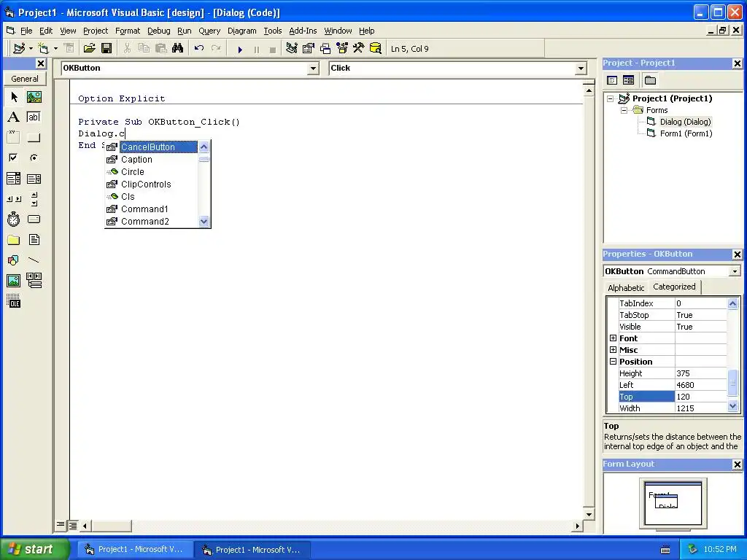The height and width of the screenshot is (560, 747).
Task: Collapse the Forms folder node
Action: click(x=624, y=110)
